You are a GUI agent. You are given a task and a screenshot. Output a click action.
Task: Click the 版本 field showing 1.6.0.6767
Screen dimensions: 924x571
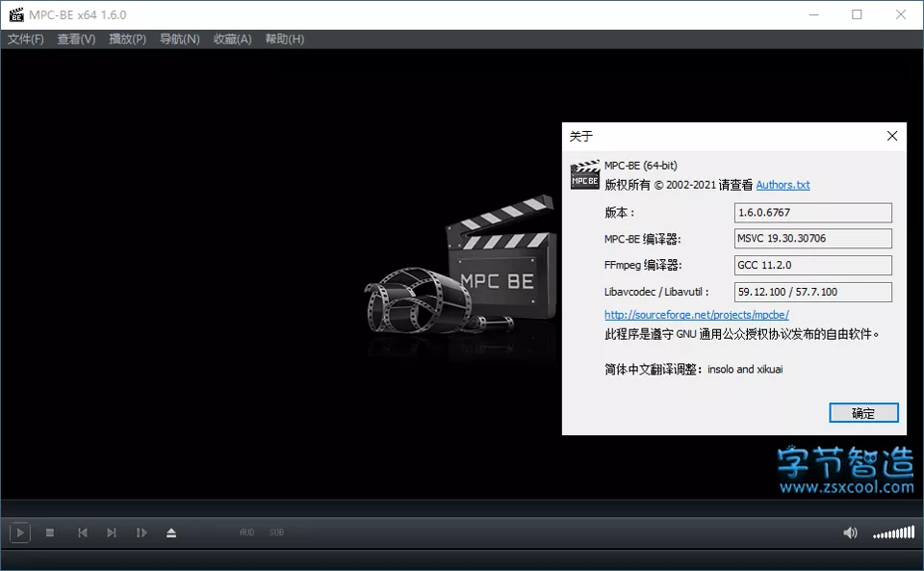point(812,213)
